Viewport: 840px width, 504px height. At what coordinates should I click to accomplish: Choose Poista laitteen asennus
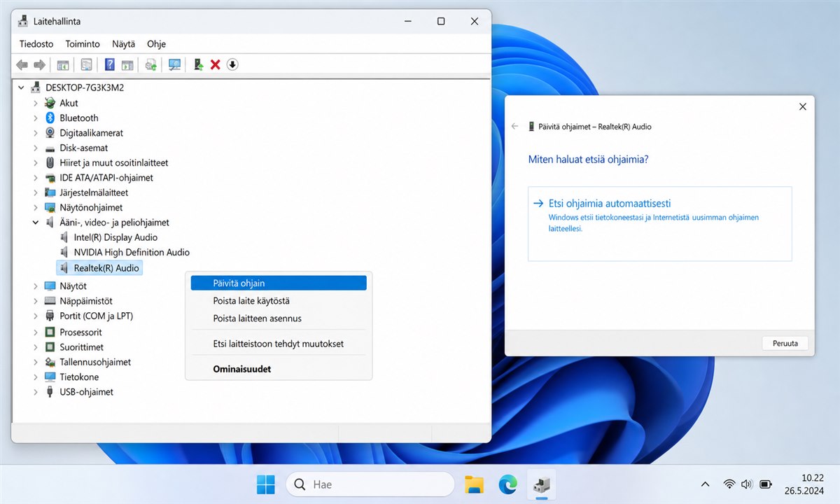tap(279, 318)
